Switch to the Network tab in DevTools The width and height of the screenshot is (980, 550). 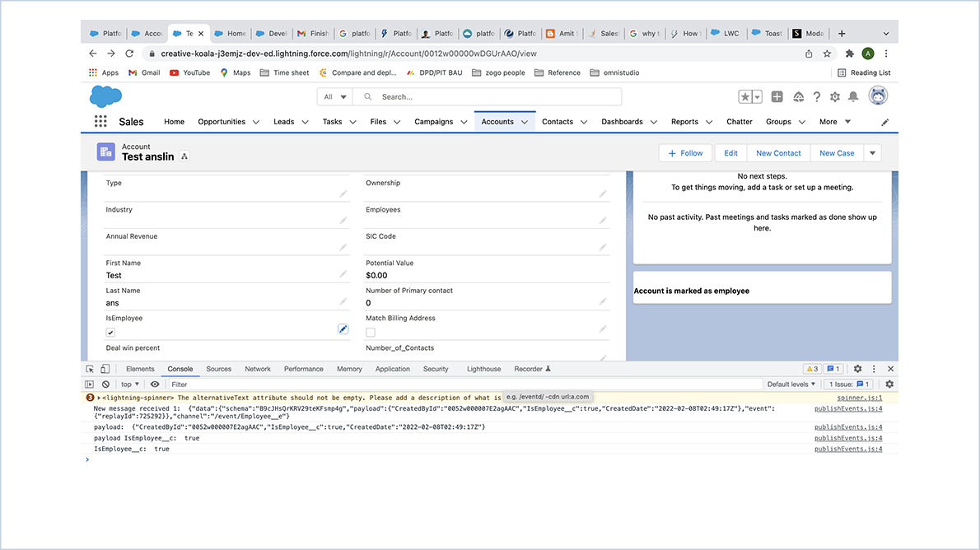pyautogui.click(x=257, y=369)
